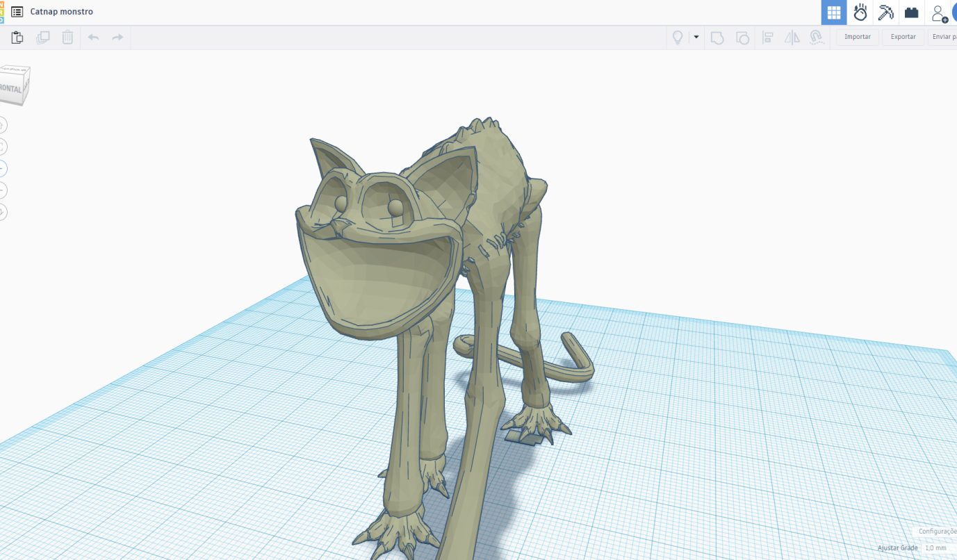
Task: Click the Mirror tool icon
Action: (792, 38)
